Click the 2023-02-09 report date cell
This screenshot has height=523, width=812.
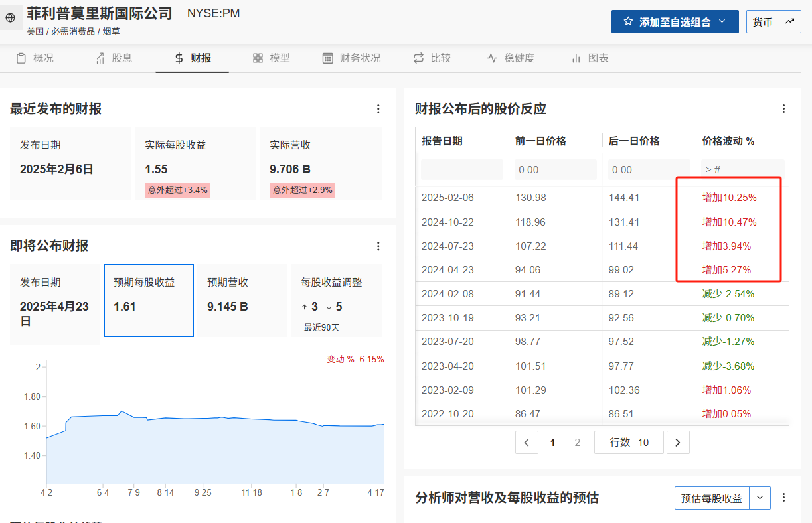(x=447, y=390)
